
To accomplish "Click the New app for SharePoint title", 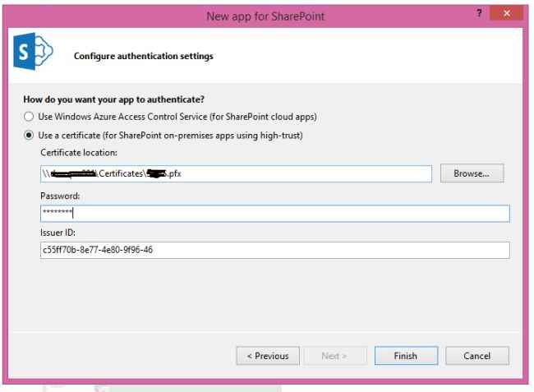I will click(265, 16).
